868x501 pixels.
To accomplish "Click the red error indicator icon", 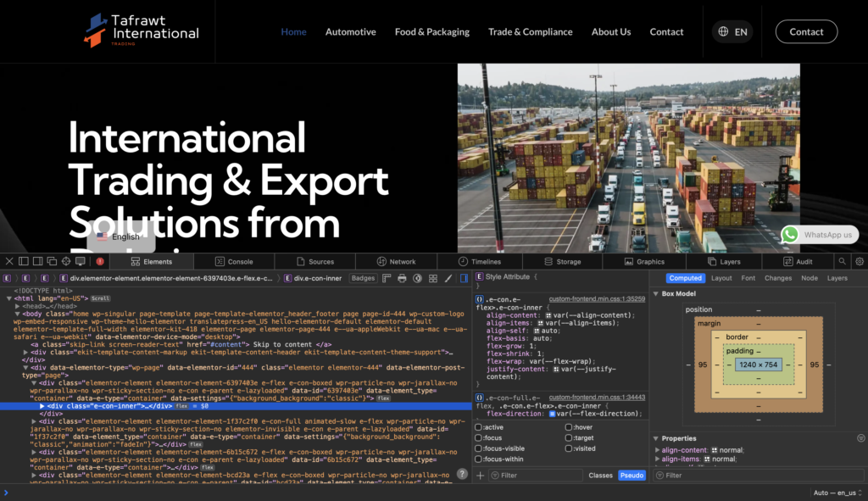I will coord(100,261).
